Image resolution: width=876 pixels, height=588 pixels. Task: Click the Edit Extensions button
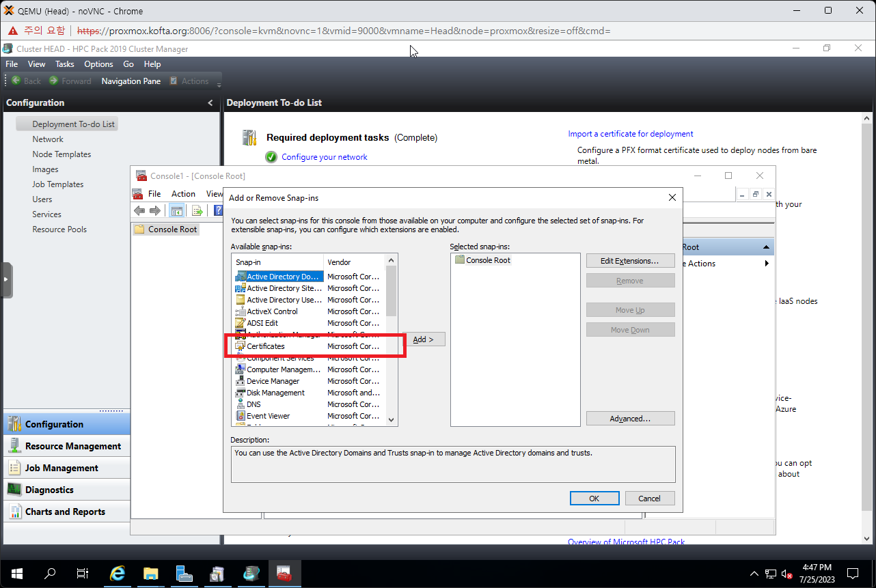coord(630,261)
